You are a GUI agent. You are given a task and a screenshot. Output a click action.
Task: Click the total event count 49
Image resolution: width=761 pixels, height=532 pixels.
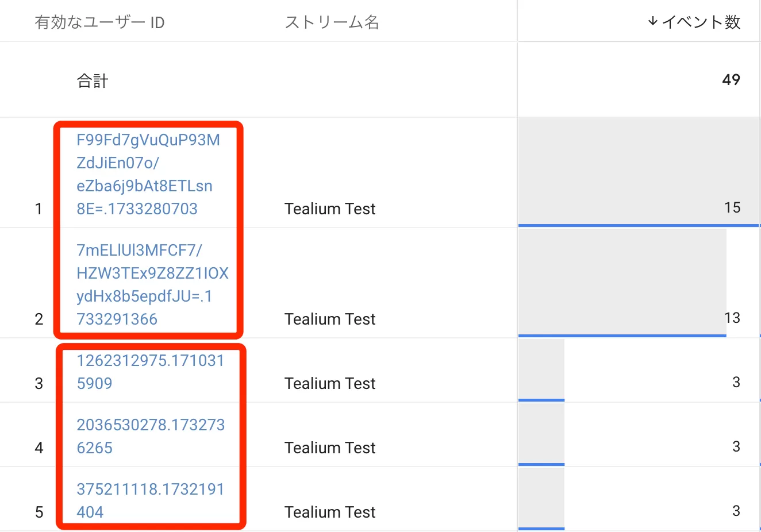pyautogui.click(x=731, y=79)
